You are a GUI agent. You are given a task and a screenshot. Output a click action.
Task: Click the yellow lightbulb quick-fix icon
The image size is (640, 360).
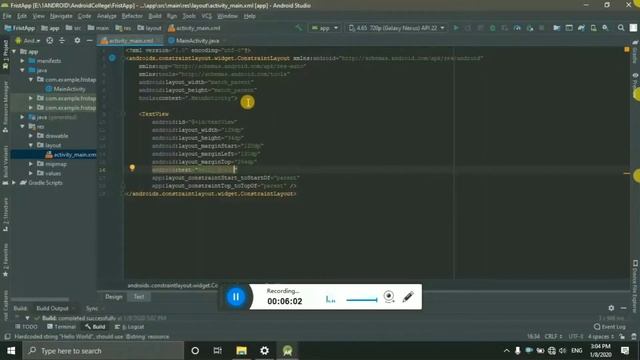132,168
